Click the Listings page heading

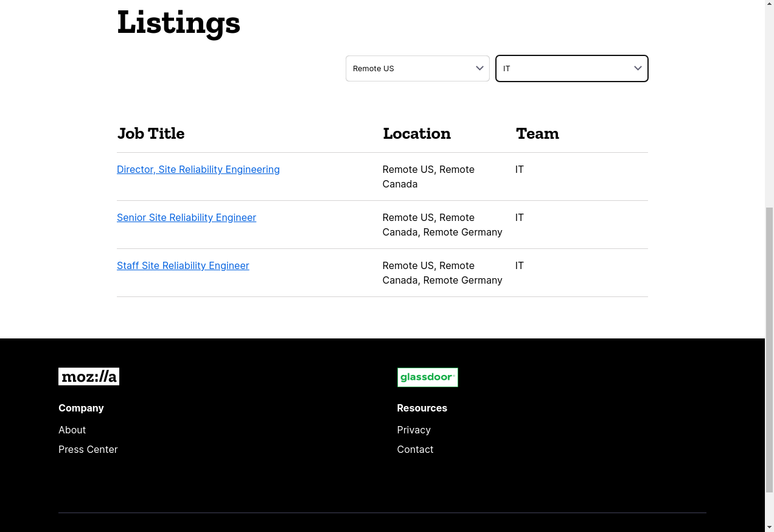(x=178, y=23)
